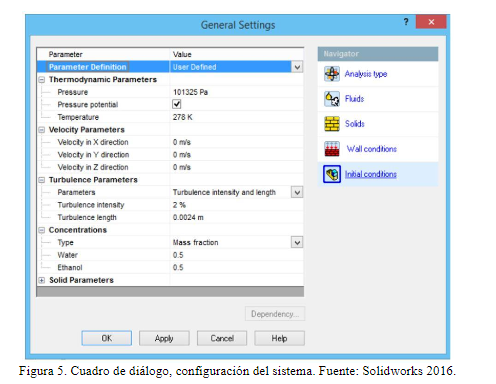Open the Parameter Definition dropdown
Screen dimensions: 496x384
tap(297, 67)
